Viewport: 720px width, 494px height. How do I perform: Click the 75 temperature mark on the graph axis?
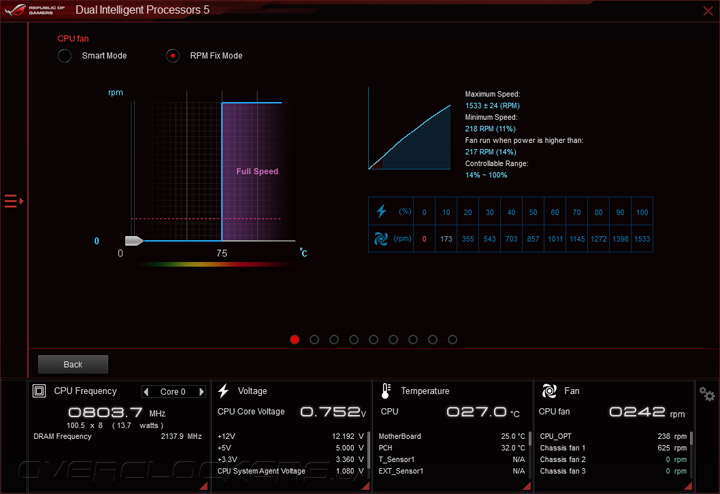click(222, 253)
